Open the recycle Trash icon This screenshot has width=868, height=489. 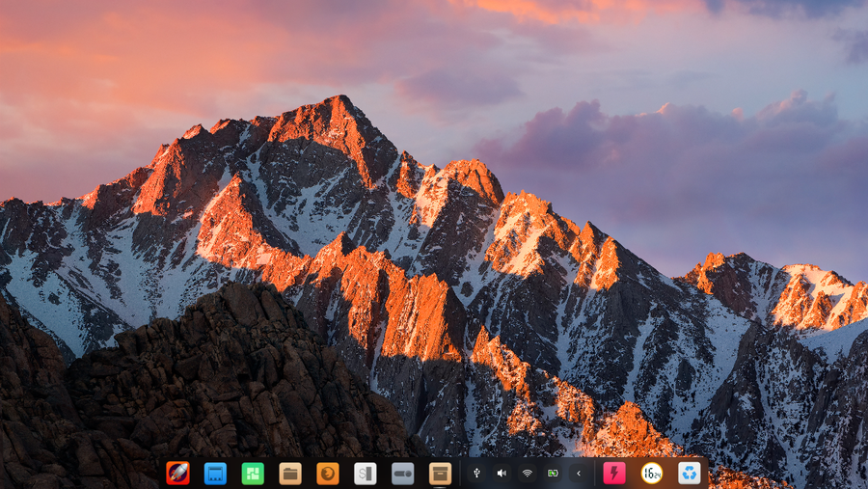pyautogui.click(x=689, y=473)
